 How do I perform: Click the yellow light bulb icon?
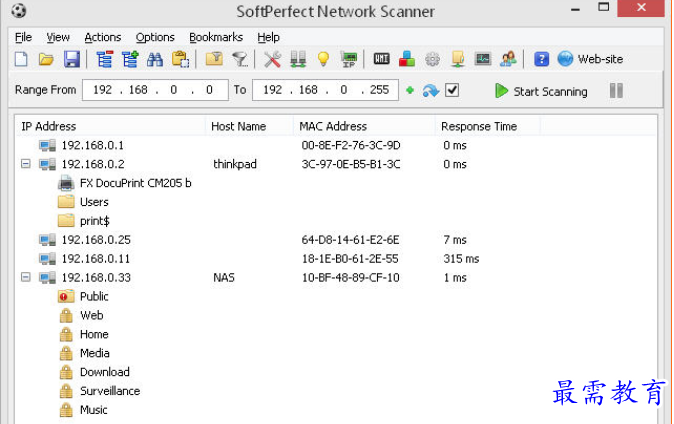coord(323,59)
